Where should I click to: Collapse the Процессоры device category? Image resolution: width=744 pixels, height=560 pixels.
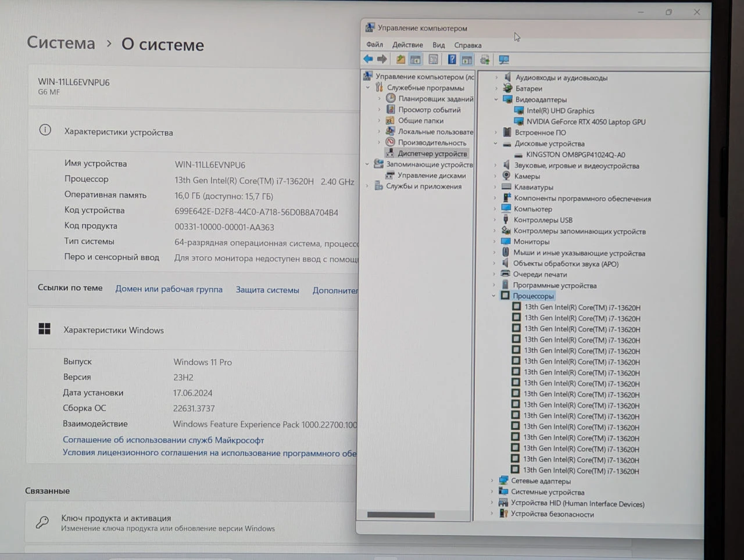tap(493, 296)
